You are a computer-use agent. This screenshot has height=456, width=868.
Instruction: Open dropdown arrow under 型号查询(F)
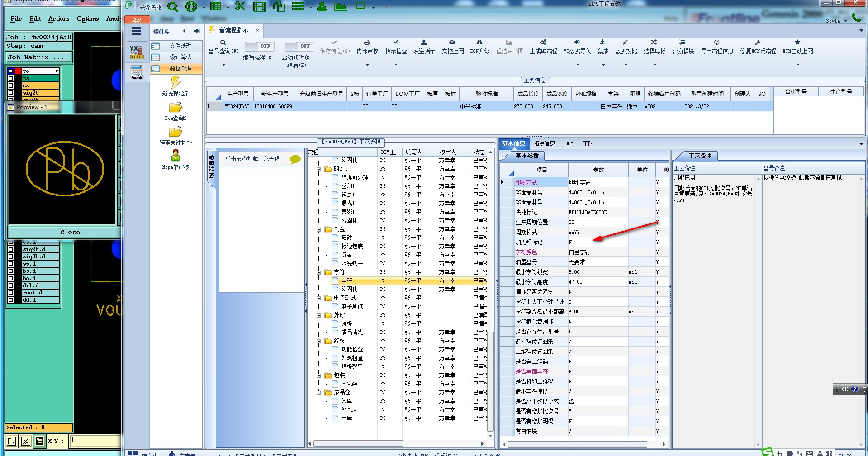[x=223, y=65]
